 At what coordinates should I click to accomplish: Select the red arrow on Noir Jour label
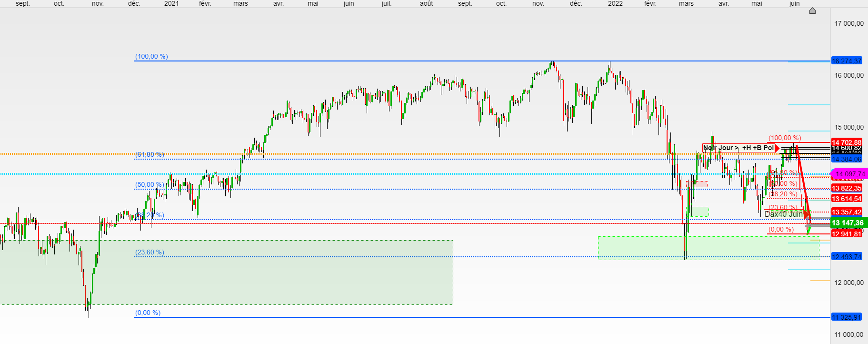(778, 148)
